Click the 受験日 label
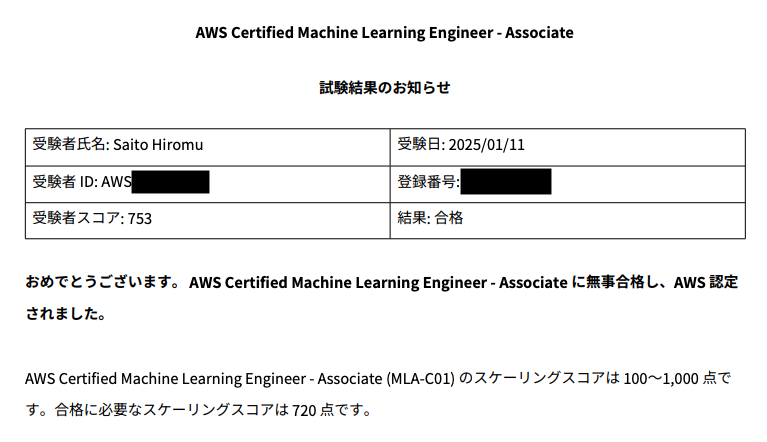Image resolution: width=767 pixels, height=442 pixels. (421, 144)
